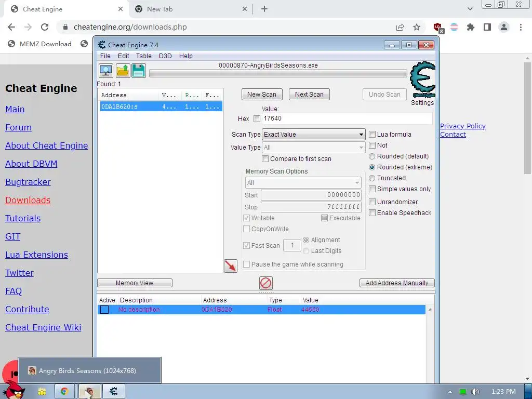The height and width of the screenshot is (399, 532).
Task: Check Enable Speedhack
Action: point(372,212)
